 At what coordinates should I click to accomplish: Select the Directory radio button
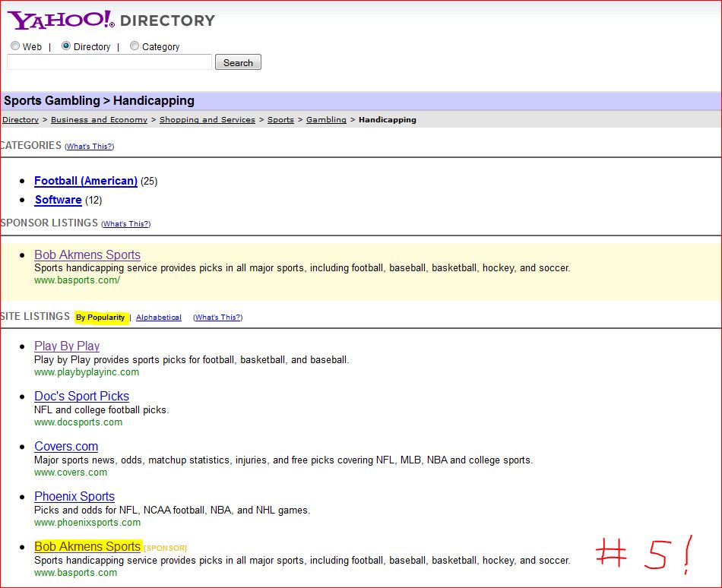click(66, 46)
